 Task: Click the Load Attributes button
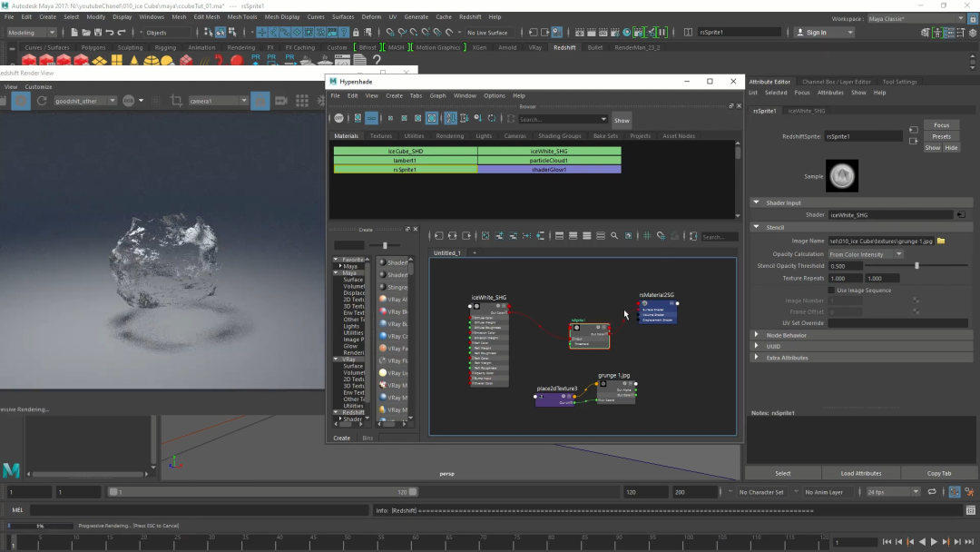tap(860, 473)
